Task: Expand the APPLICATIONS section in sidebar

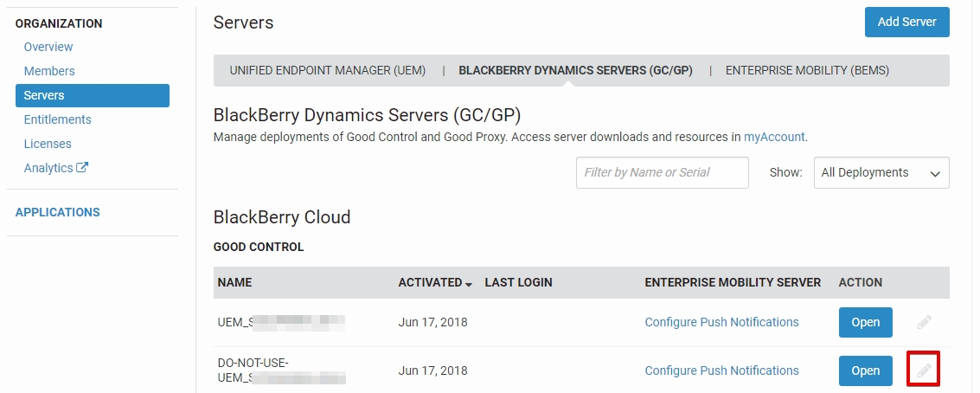Action: pyautogui.click(x=57, y=212)
